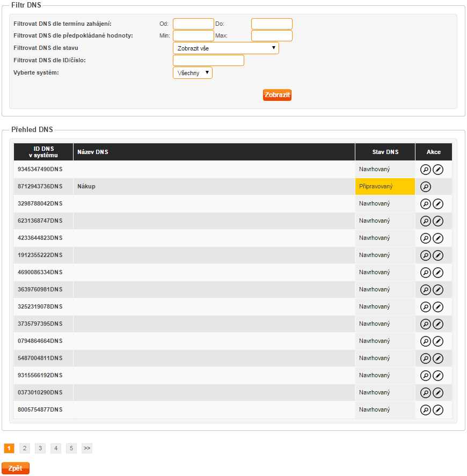467x476 pixels.
Task: View details of DNS 4690086334DNS
Action: (426, 272)
